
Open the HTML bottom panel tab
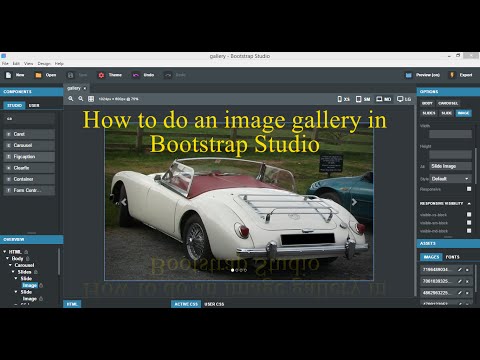coord(72,304)
